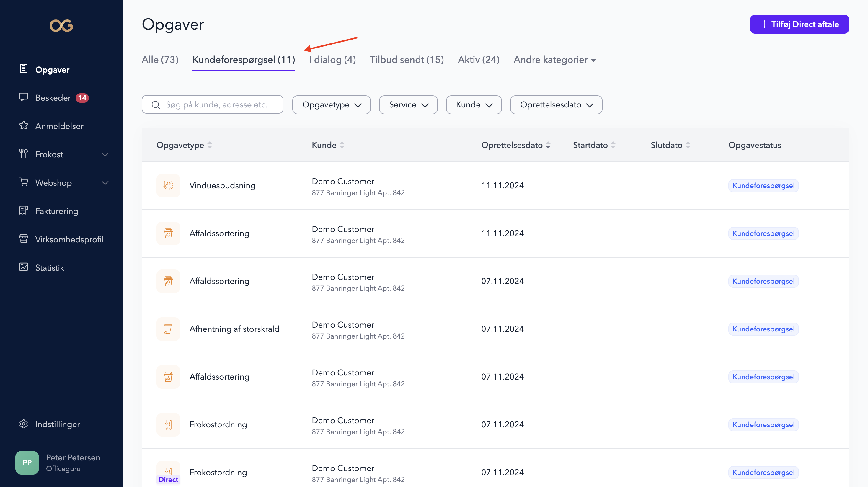The height and width of the screenshot is (487, 868).
Task: Click the Tilføj Direct aftale button
Action: pyautogui.click(x=799, y=24)
